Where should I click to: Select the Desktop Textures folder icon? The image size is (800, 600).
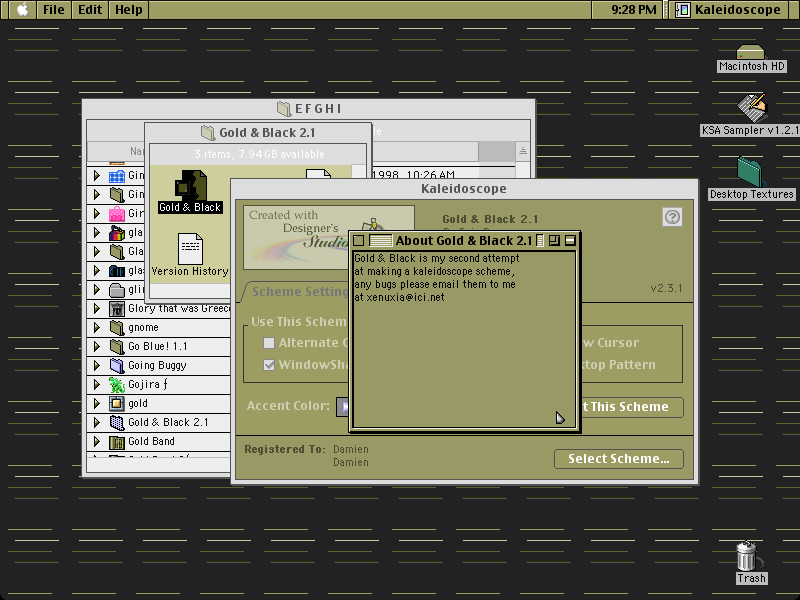click(749, 172)
